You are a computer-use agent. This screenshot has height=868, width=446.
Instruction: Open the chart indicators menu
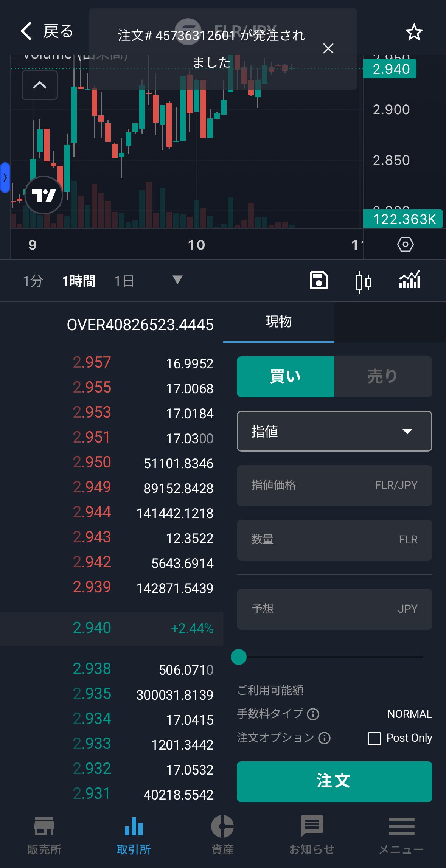click(410, 280)
